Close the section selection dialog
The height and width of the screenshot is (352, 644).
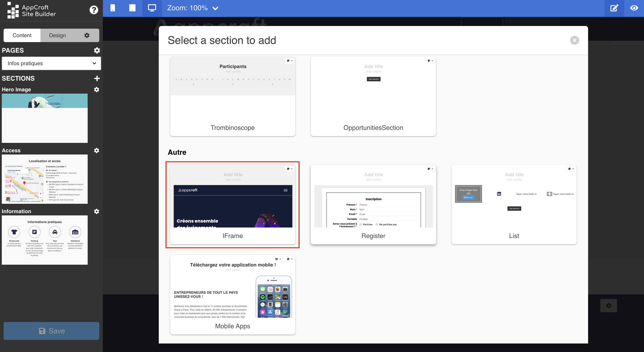pos(574,40)
